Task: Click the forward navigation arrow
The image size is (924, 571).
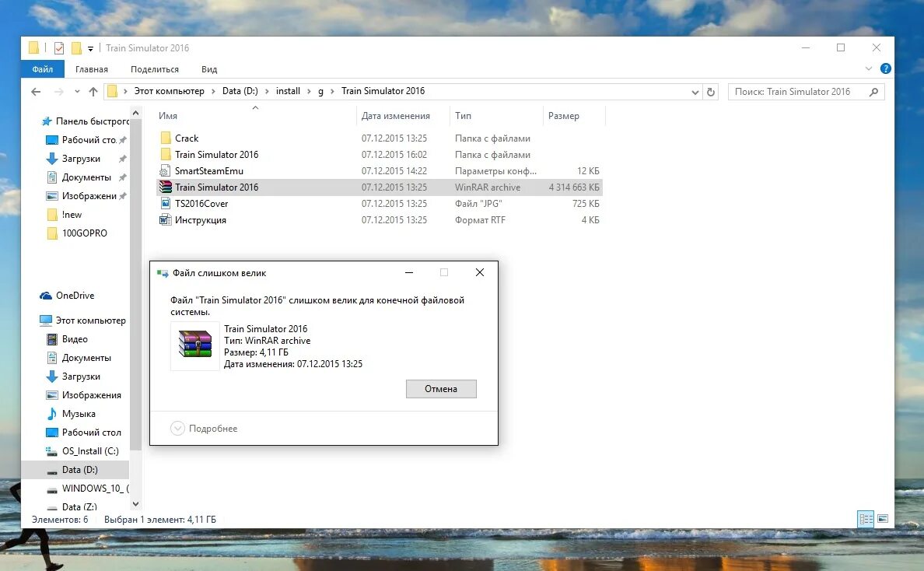Action: pyautogui.click(x=59, y=91)
